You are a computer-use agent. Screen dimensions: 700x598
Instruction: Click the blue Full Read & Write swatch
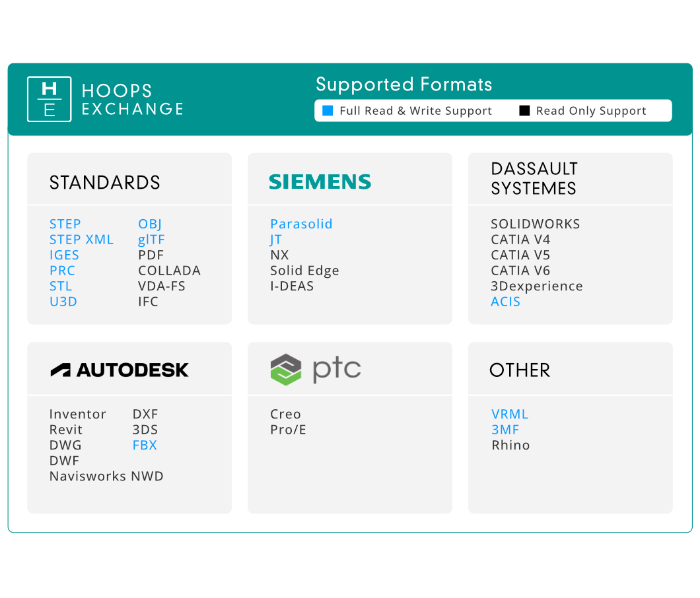click(x=328, y=111)
